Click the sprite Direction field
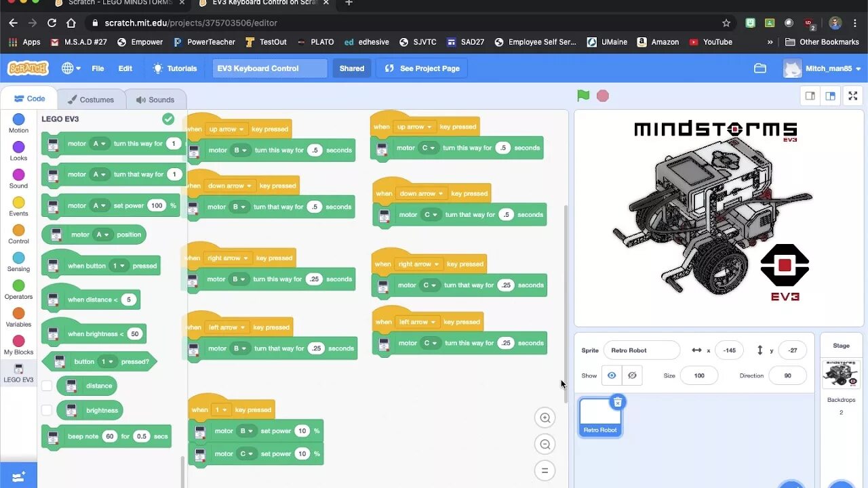868x488 pixels. 787,375
